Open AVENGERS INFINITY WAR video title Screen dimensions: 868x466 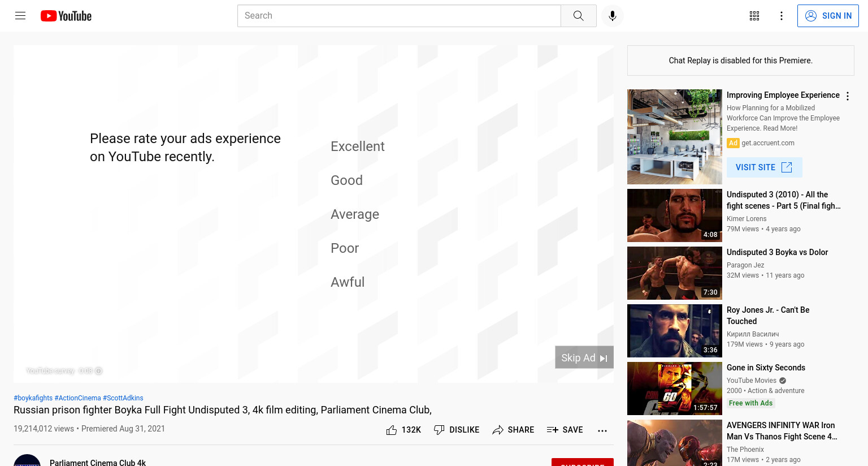pos(782,431)
